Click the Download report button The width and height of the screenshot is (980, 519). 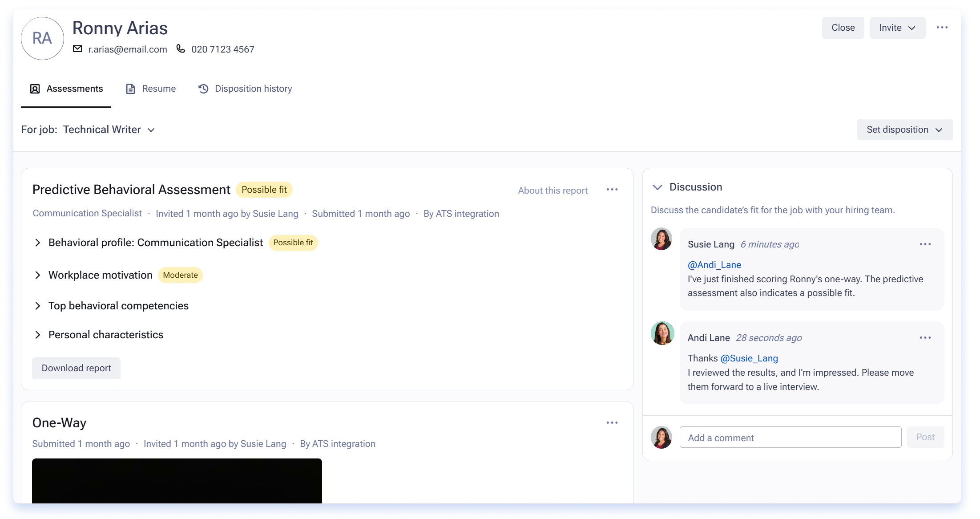click(76, 368)
